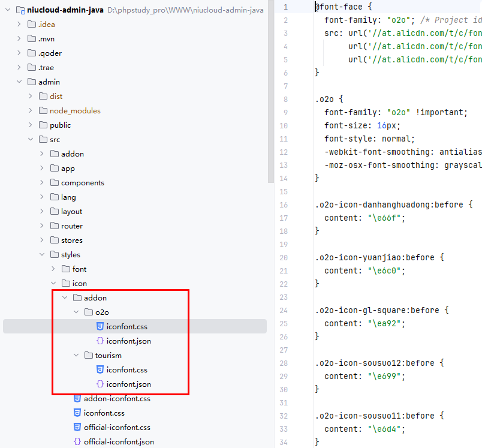Click the project tree vertical scrollbar

click(270, 90)
